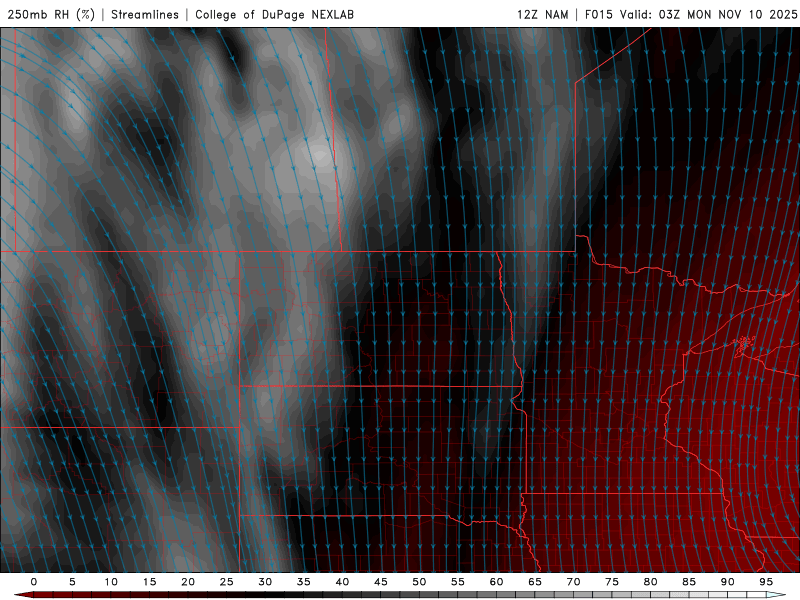
Task: Click the colorbar value label 45
Action: [x=381, y=582]
